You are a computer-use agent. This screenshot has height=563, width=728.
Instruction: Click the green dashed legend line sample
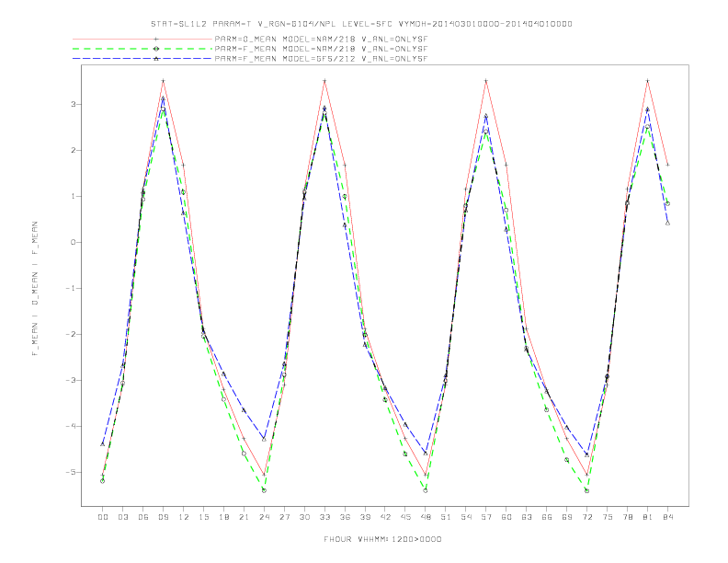[x=142, y=49]
